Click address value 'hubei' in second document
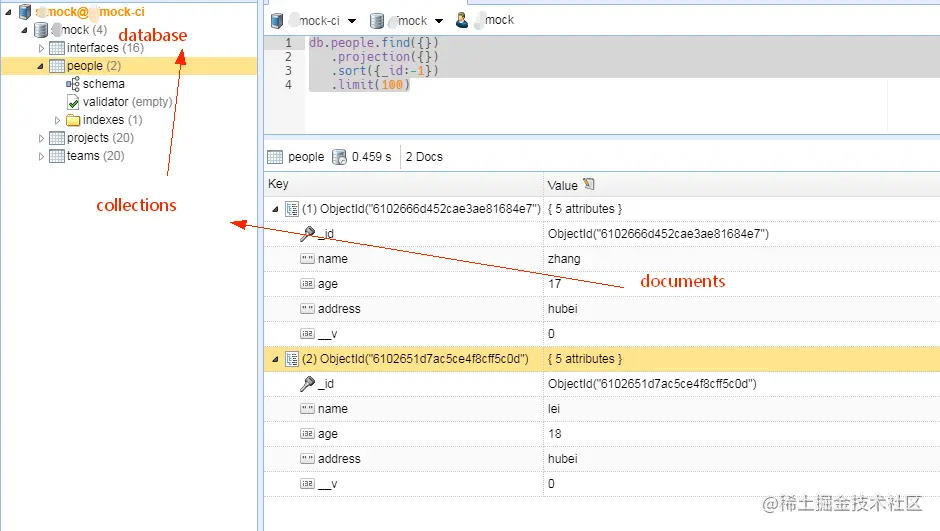This screenshot has width=940, height=531. (x=562, y=458)
